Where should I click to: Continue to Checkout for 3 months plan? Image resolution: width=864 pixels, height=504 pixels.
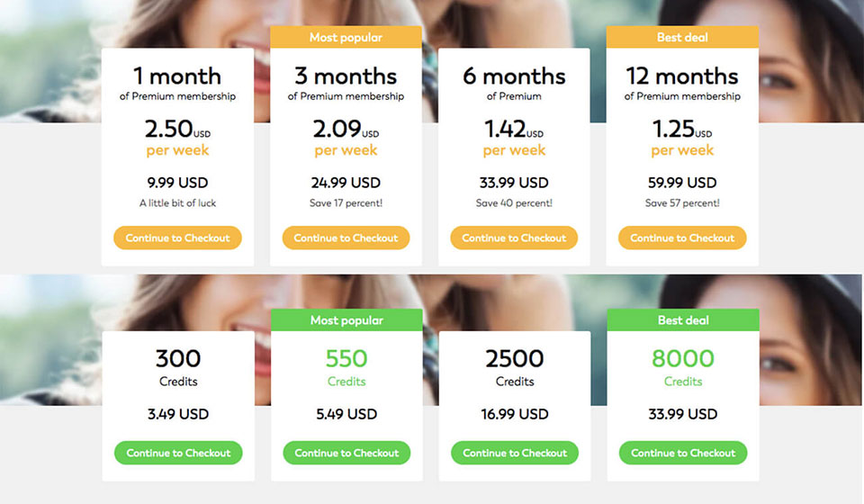pyautogui.click(x=346, y=238)
